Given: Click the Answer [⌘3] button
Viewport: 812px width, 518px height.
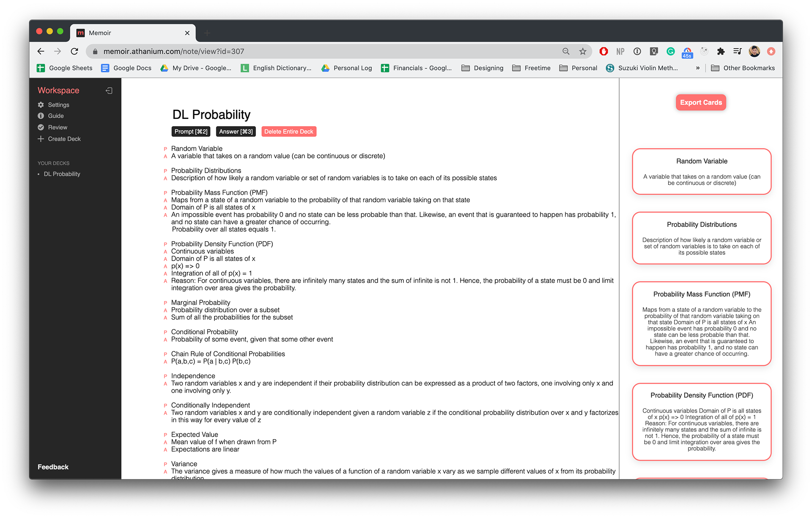Looking at the screenshot, I should 236,132.
